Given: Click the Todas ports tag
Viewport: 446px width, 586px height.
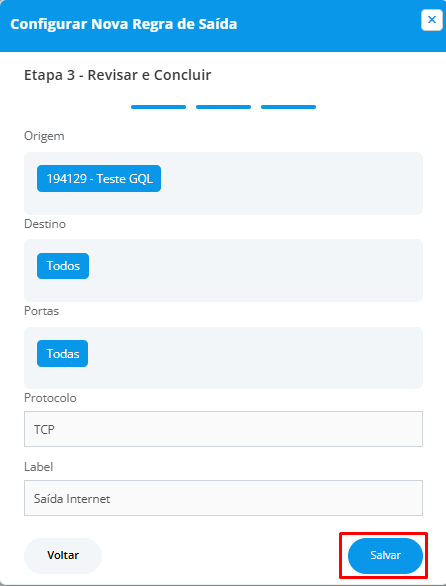Looking at the screenshot, I should pyautogui.click(x=62, y=354).
